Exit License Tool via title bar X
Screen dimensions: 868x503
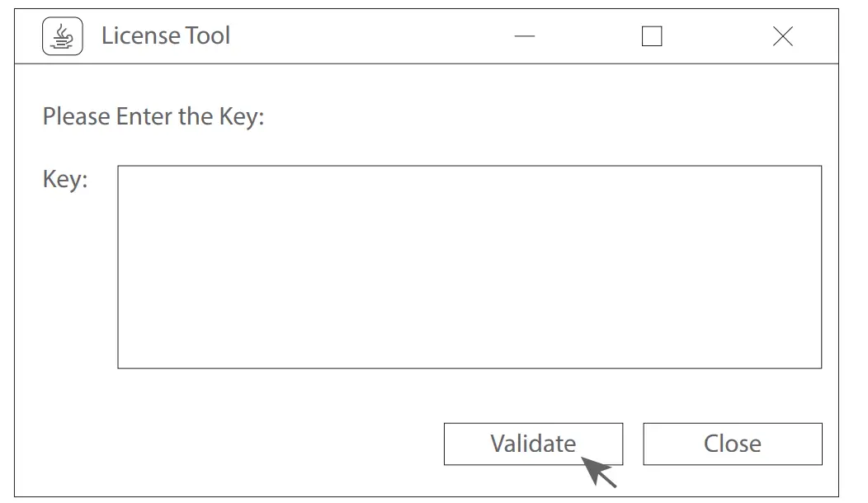tap(782, 37)
